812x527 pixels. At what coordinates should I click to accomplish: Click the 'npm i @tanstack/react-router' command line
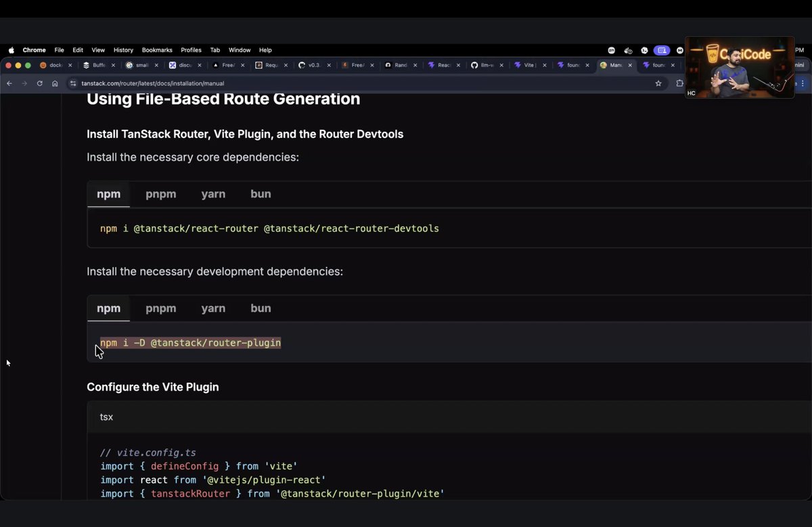269,229
